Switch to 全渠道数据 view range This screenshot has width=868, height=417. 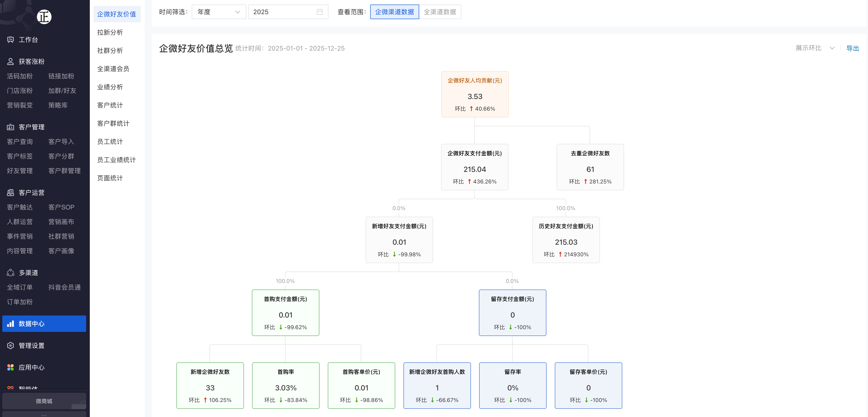439,12
